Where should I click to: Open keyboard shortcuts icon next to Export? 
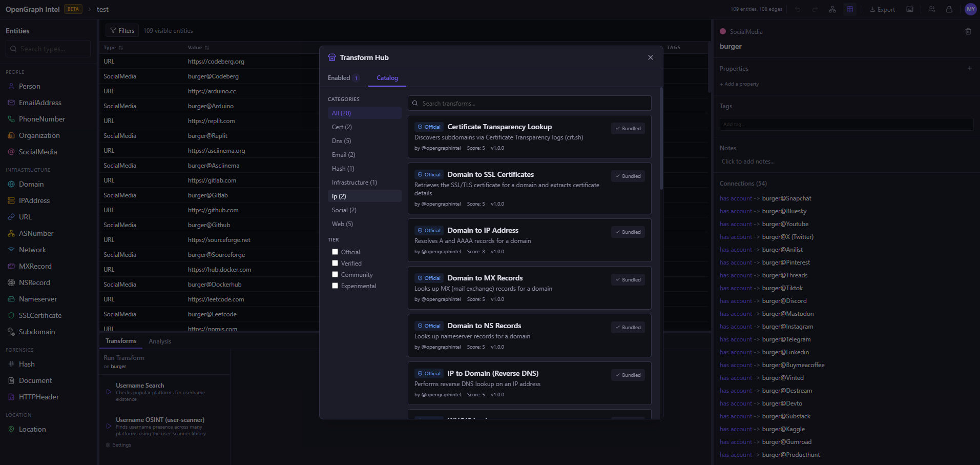point(910,9)
